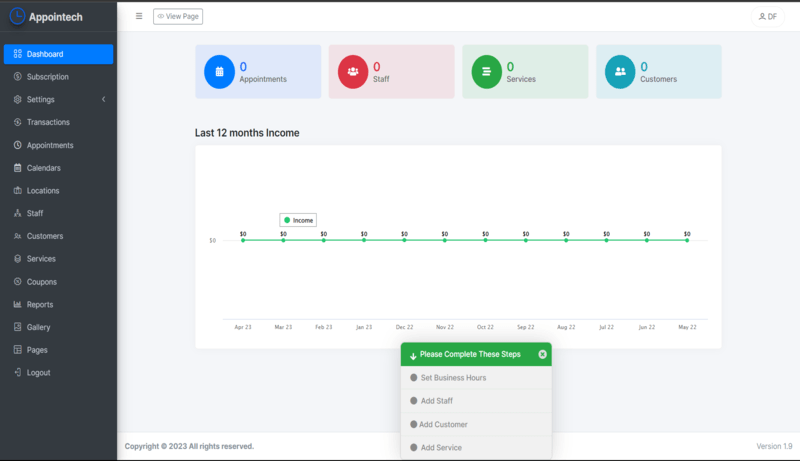Click the Last 12 months Income heading

[x=247, y=133]
